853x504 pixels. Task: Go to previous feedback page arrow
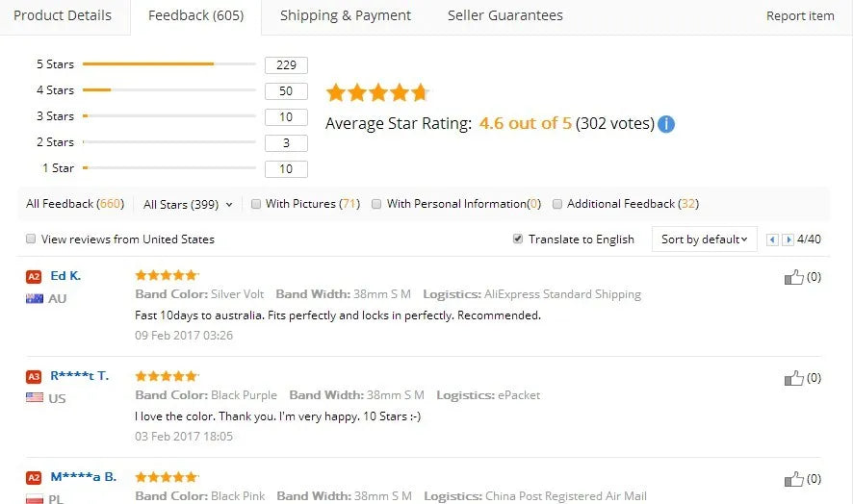771,239
